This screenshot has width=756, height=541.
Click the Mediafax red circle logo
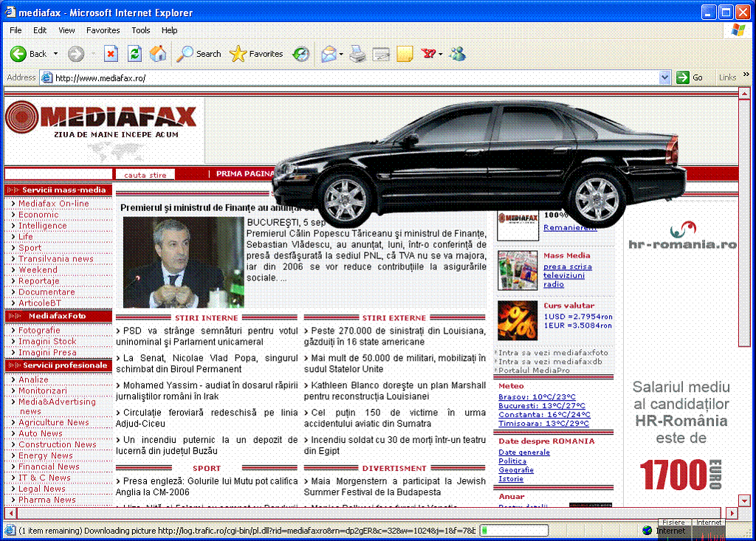(x=22, y=117)
